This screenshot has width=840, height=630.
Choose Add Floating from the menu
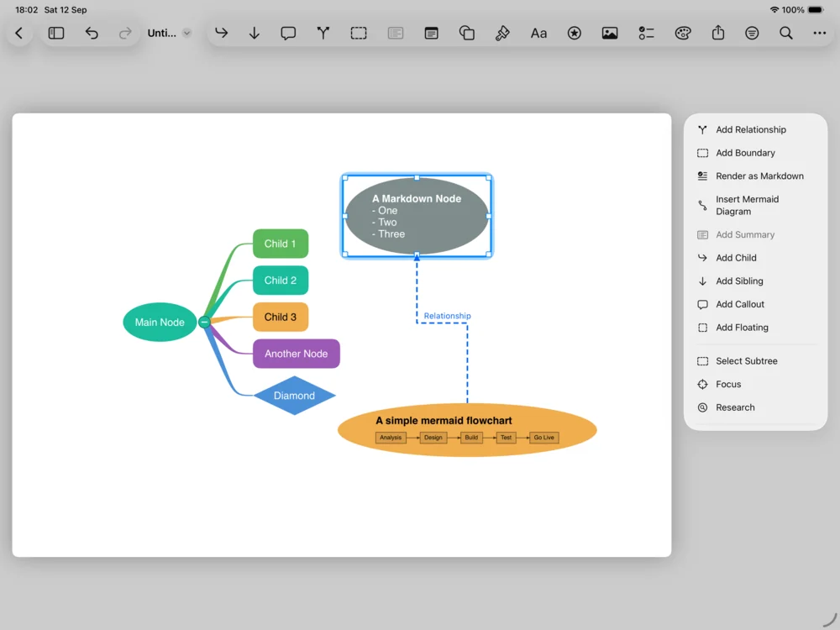(755, 328)
